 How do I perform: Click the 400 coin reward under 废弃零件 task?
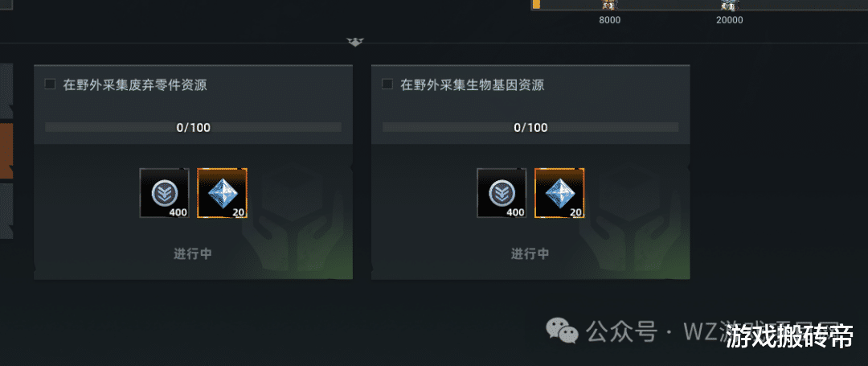164,193
